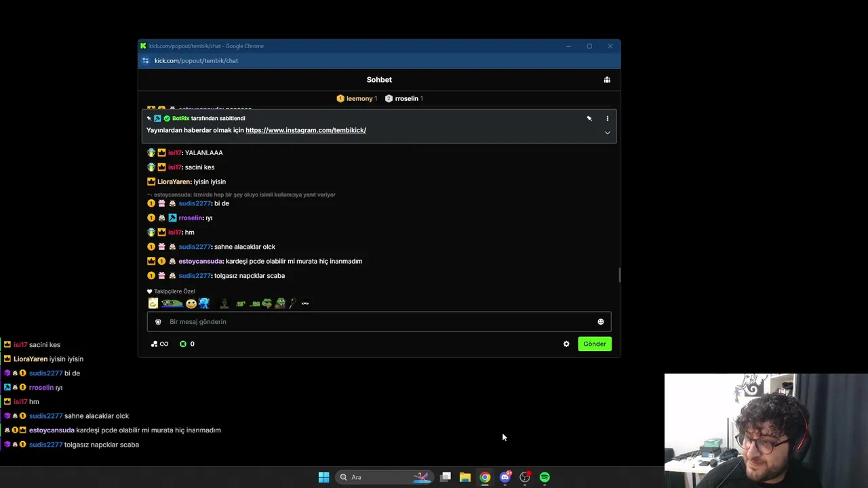Open the tembikick Instagram link
This screenshot has width=868, height=488.
[x=306, y=130]
